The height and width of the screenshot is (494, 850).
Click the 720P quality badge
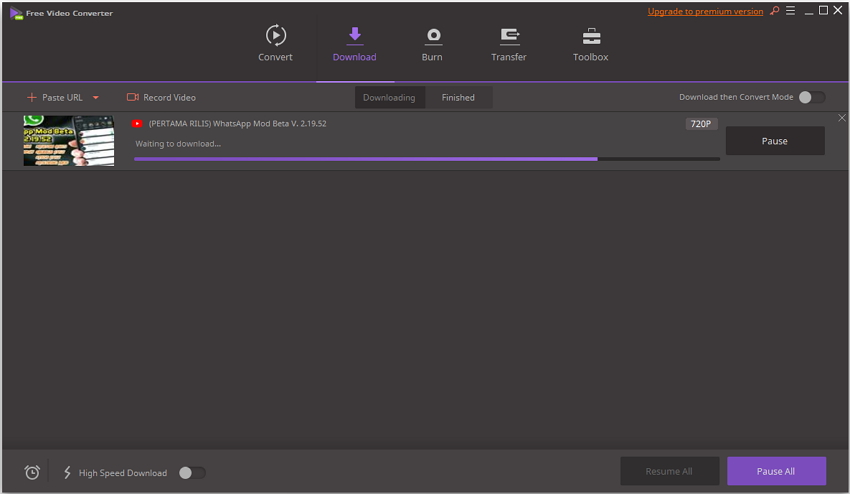(x=701, y=124)
